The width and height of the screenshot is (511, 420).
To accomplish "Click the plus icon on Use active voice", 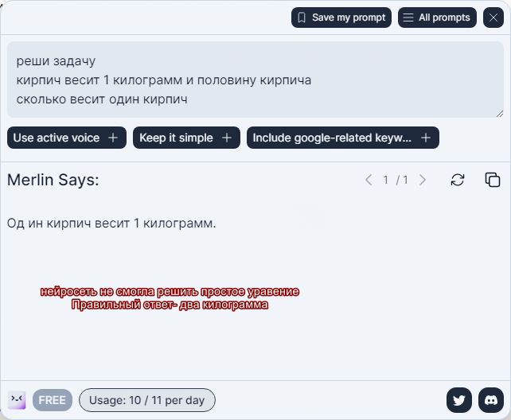I will click(113, 138).
